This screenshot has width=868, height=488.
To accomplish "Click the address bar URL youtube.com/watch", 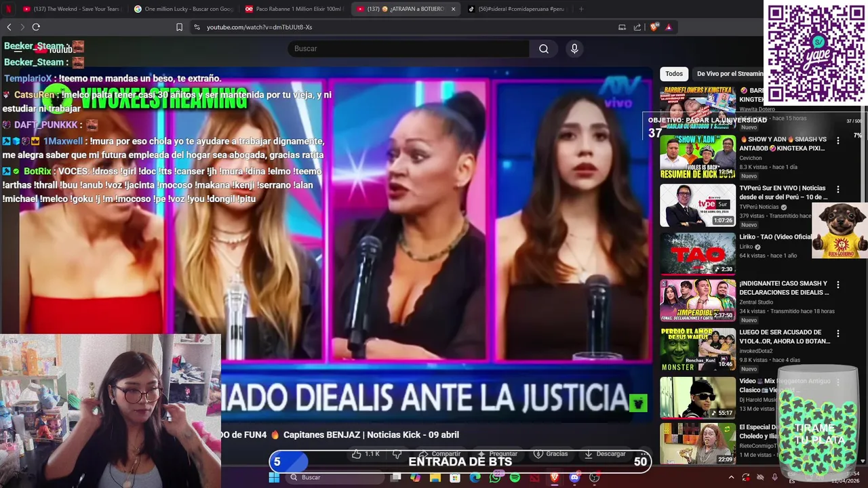I will pyautogui.click(x=260, y=27).
